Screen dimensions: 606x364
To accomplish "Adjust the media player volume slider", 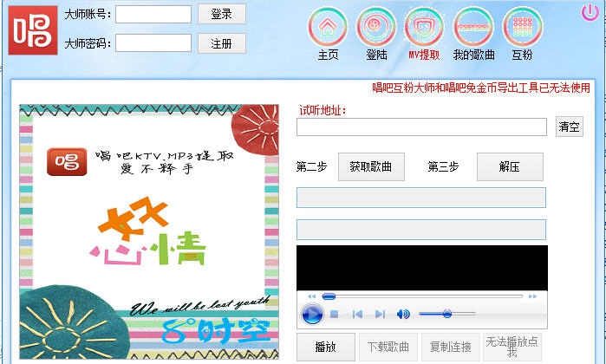I will pyautogui.click(x=447, y=314).
